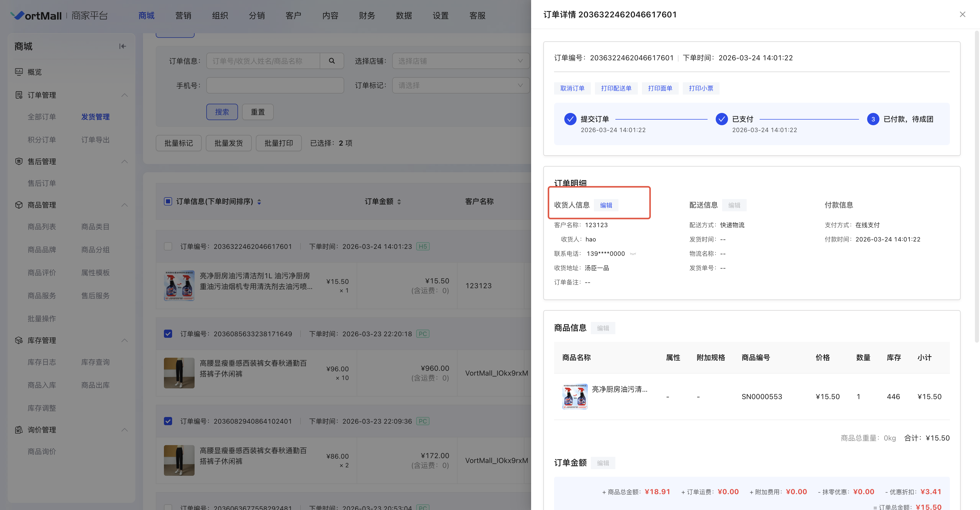Collapse the 售后管理 menu section
This screenshot has width=980, height=510.
(124, 161)
